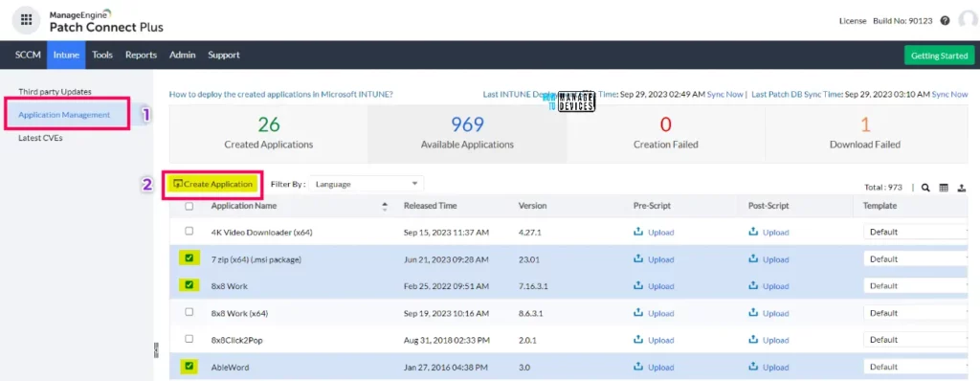Screen dimensions: 980x381
Task: Click the Getting Started button
Action: [x=940, y=56]
